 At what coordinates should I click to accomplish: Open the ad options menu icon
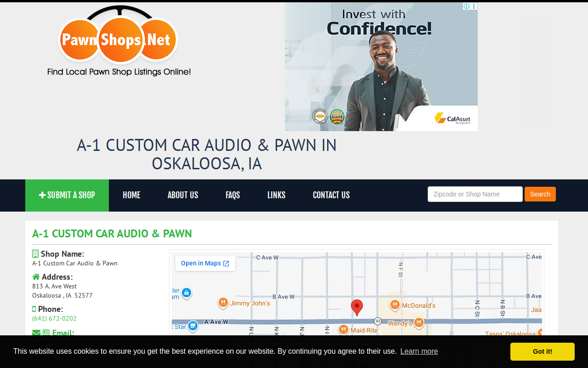[474, 6]
